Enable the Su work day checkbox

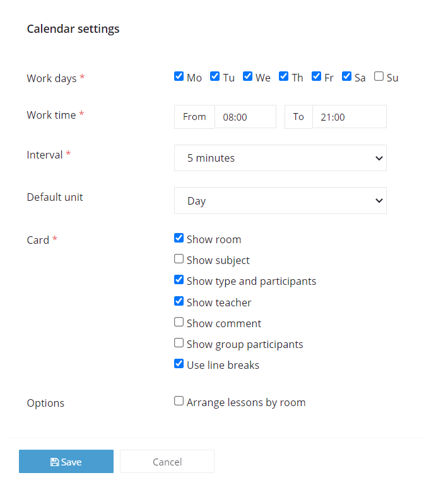click(379, 76)
